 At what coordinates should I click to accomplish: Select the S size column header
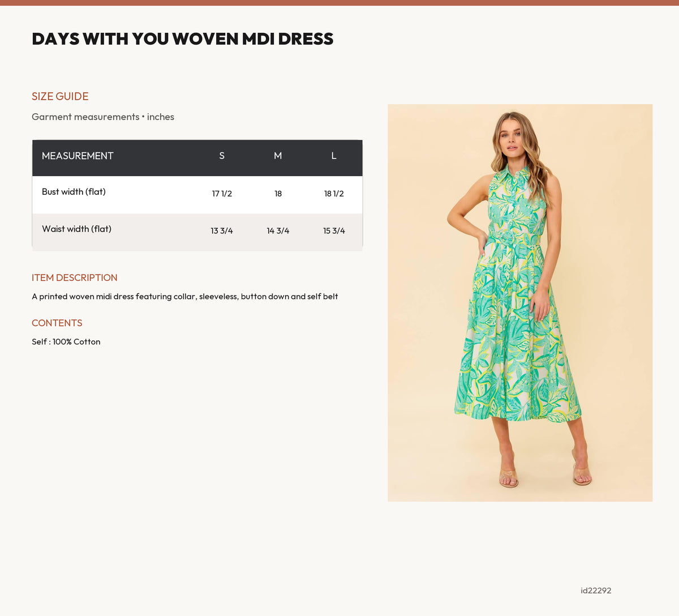[222, 156]
